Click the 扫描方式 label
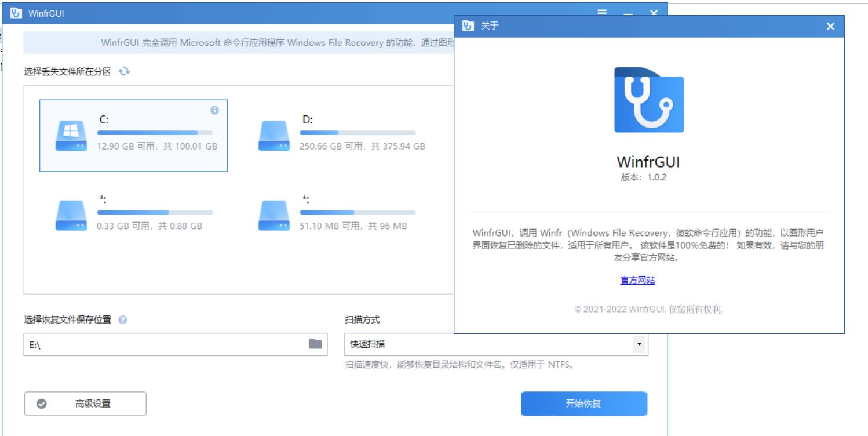868x436 pixels. point(362,319)
